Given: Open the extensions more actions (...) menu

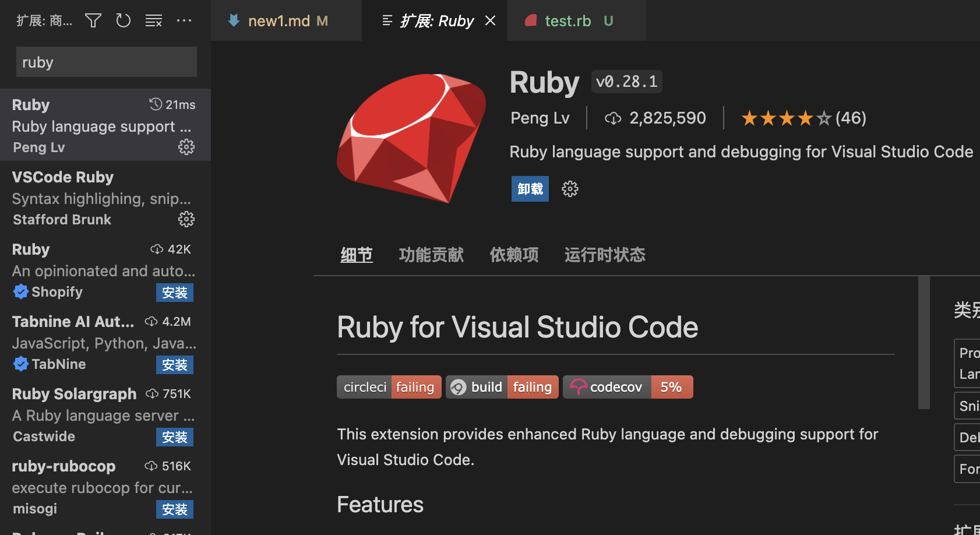Looking at the screenshot, I should (184, 20).
